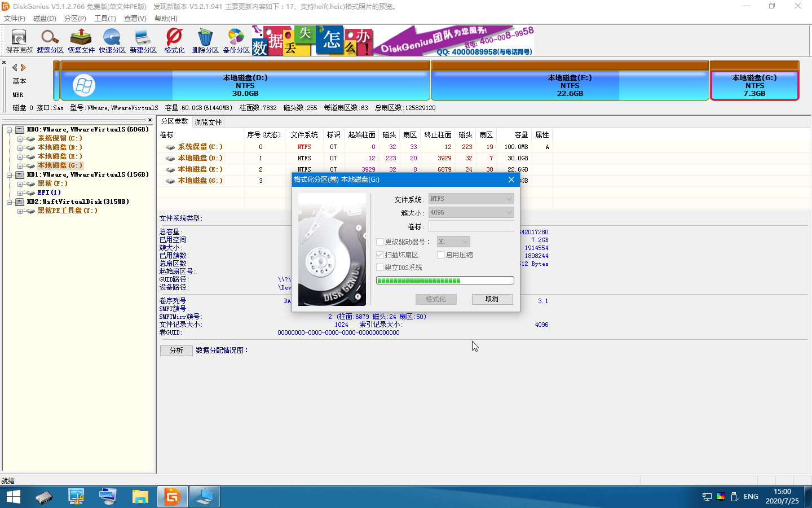Open the 快速分区 quick partition tool
This screenshot has height=508, width=812.
[112, 41]
